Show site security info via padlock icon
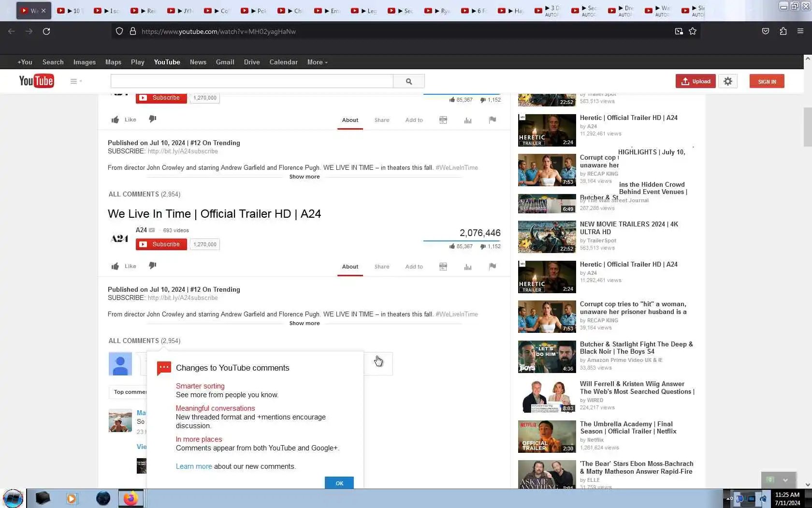The width and height of the screenshot is (812, 508). point(133,31)
